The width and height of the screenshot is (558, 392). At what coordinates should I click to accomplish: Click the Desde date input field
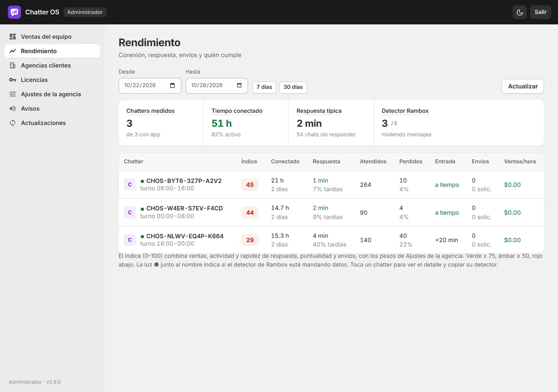[x=150, y=86]
